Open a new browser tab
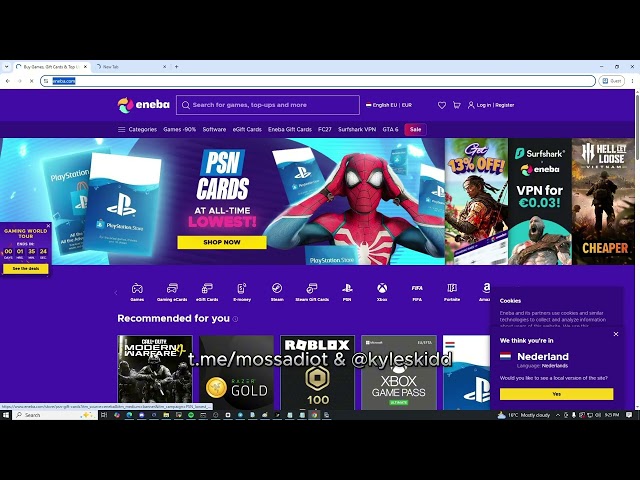Viewport: 640px width, 480px height. coord(177,67)
